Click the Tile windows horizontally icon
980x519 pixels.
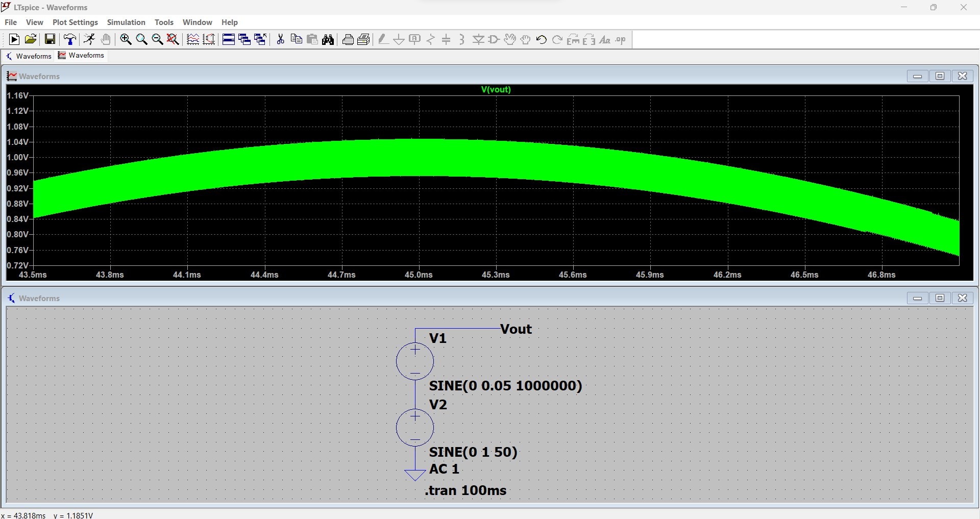(229, 39)
